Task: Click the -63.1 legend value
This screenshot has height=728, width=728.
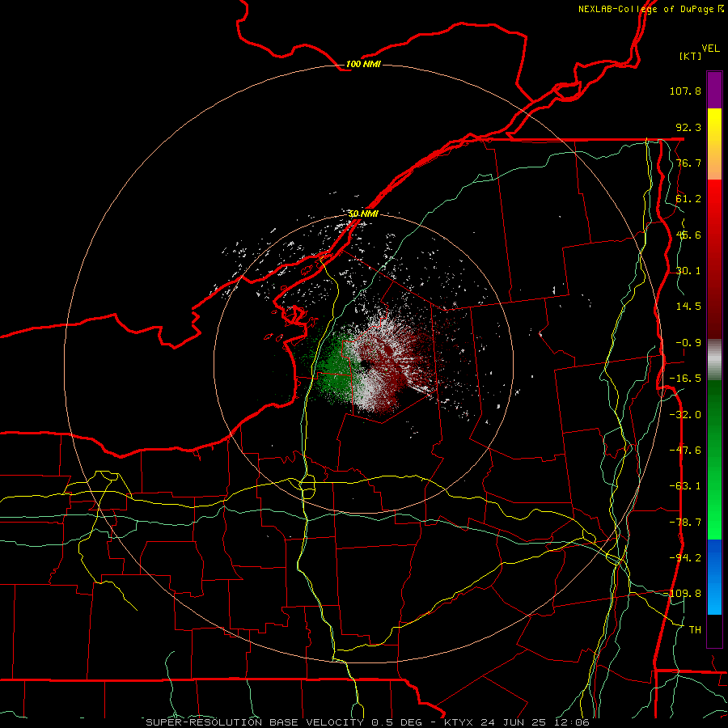Action: (685, 486)
